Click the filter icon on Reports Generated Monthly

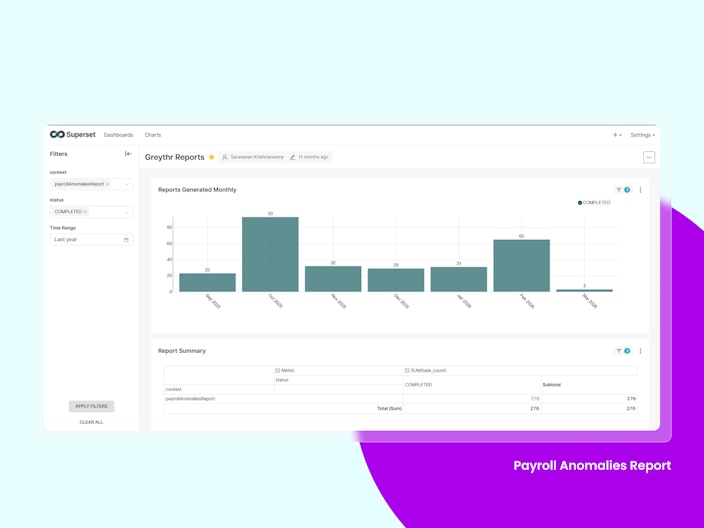coord(619,190)
